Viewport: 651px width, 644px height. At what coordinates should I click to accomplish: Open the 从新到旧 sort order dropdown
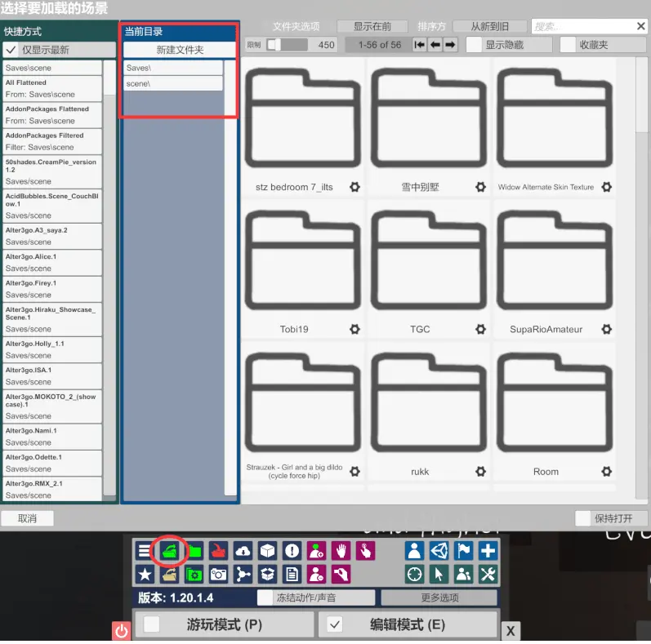[x=490, y=27]
